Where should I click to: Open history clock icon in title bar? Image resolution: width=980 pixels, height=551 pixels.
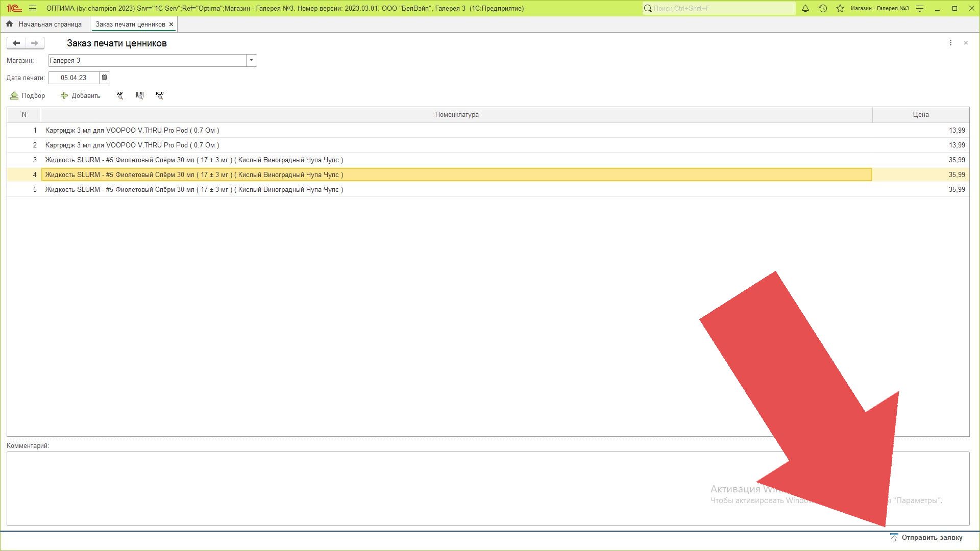point(823,8)
